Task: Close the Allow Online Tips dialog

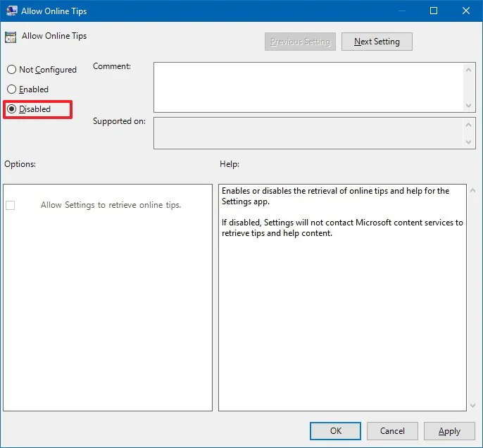Action: click(466, 11)
